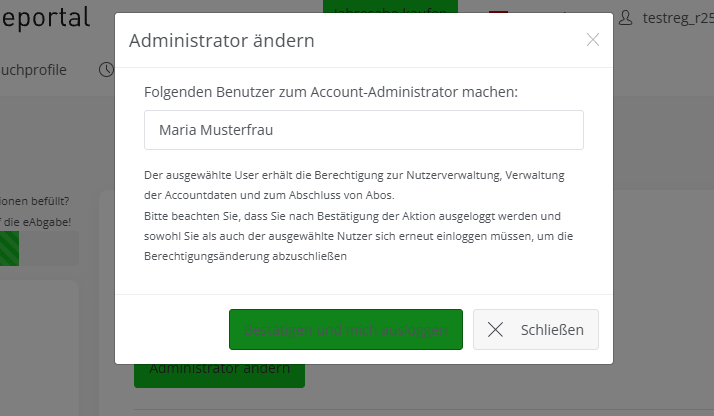Open the testreg_r25 account menu
Viewport: 714px width, 416px height.
click(677, 17)
